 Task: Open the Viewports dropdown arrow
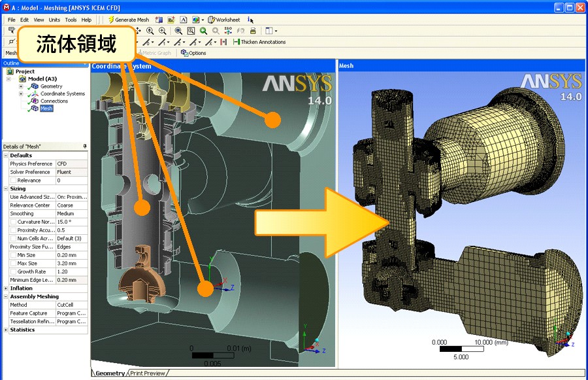coord(276,31)
